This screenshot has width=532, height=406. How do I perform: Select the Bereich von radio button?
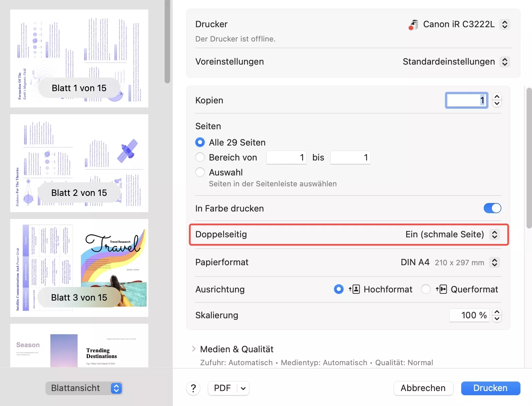(200, 157)
